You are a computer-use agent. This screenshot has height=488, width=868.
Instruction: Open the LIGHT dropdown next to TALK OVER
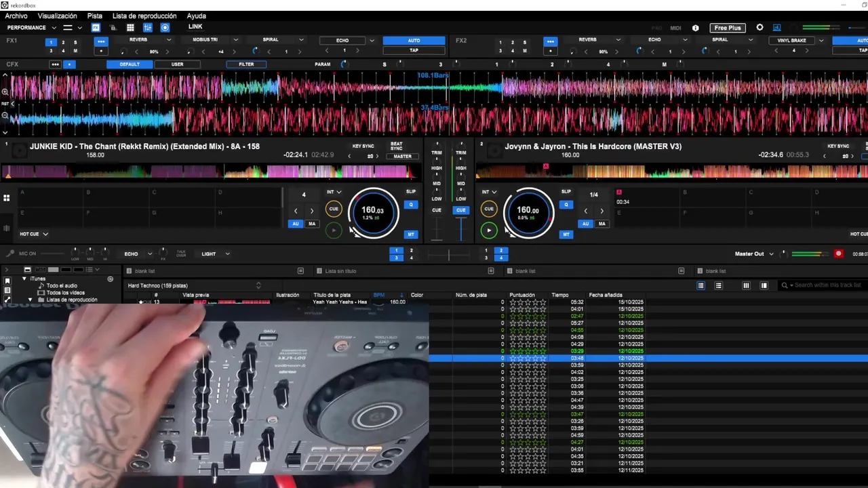[x=215, y=254]
